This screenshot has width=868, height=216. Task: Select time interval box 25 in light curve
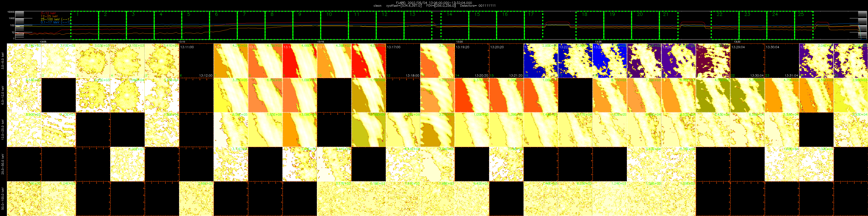[x=804, y=25]
